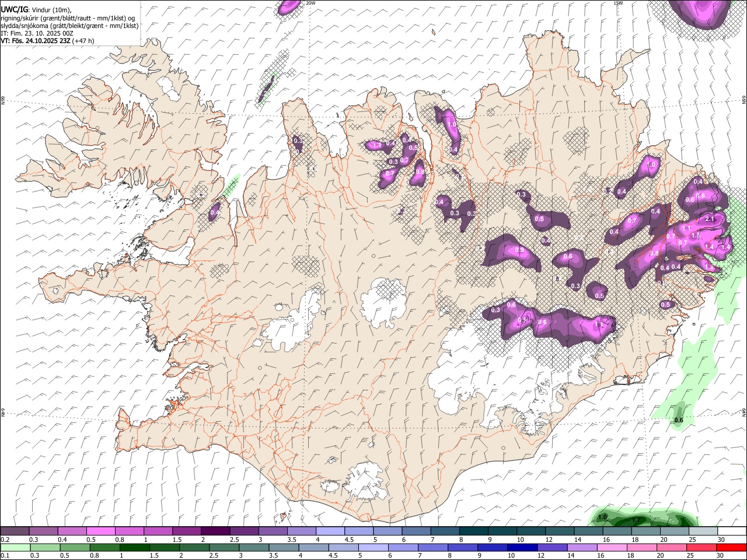Click the '0.6' value in the offshore green patch
The image size is (747, 560).
pos(679,420)
